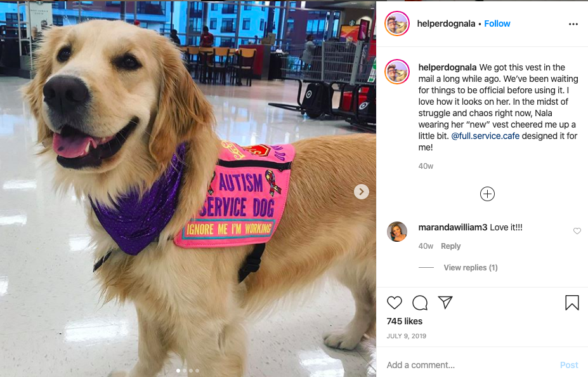Submit comment with the Post button
The width and height of the screenshot is (588, 377).
pyautogui.click(x=569, y=365)
